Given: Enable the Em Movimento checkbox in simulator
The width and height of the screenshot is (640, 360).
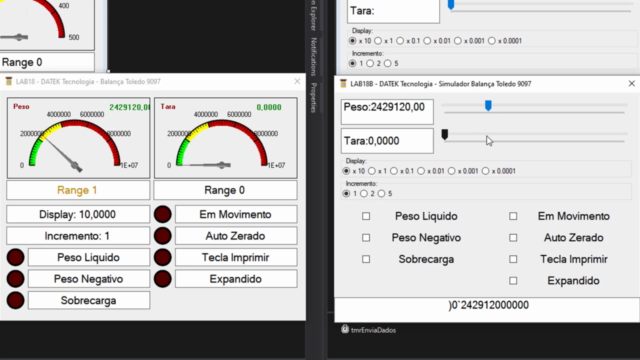Looking at the screenshot, I should coord(513,216).
